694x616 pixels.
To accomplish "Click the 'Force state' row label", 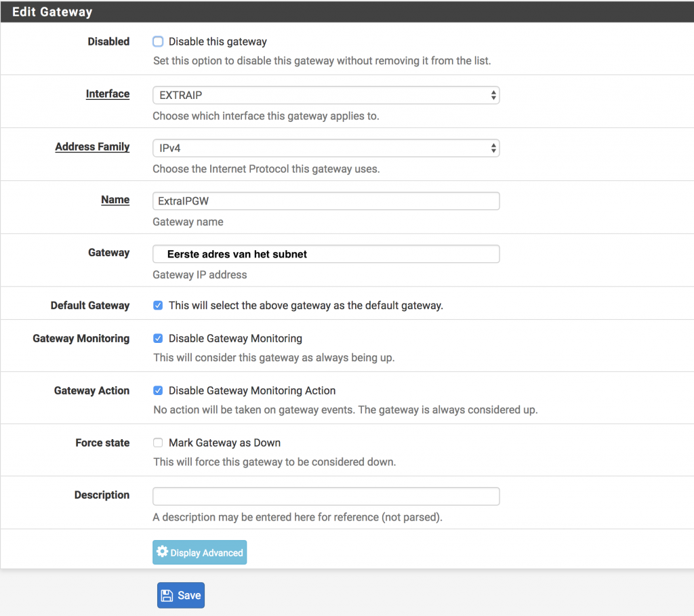I will pos(102,443).
